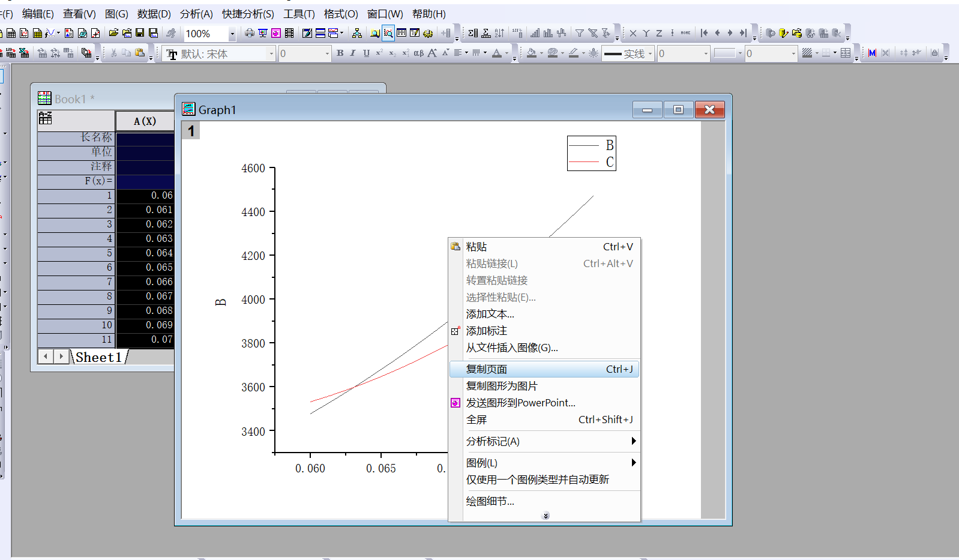Open font color dropdown arrow
This screenshot has height=560, width=959.
click(507, 53)
